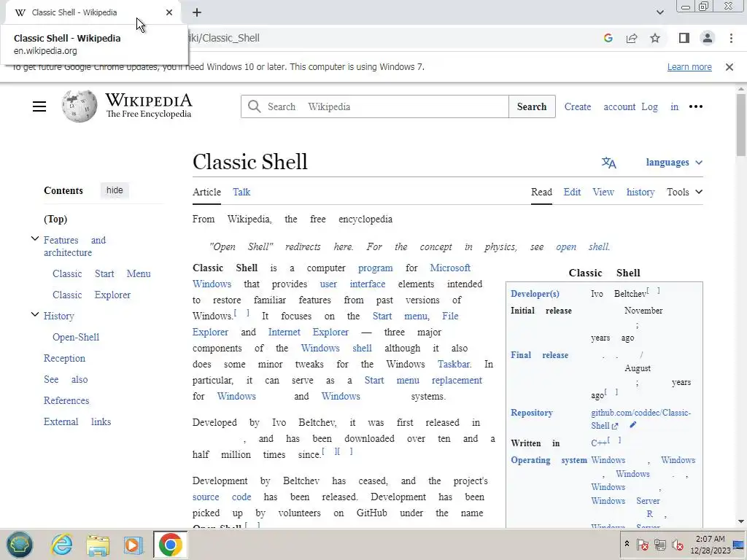The height and width of the screenshot is (560, 747).
Task: Click the Google icon in address bar
Action: (x=608, y=38)
